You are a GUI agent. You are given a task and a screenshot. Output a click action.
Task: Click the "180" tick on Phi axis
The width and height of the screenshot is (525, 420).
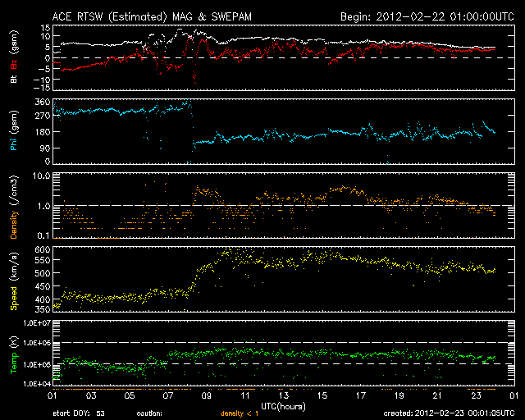(x=43, y=132)
